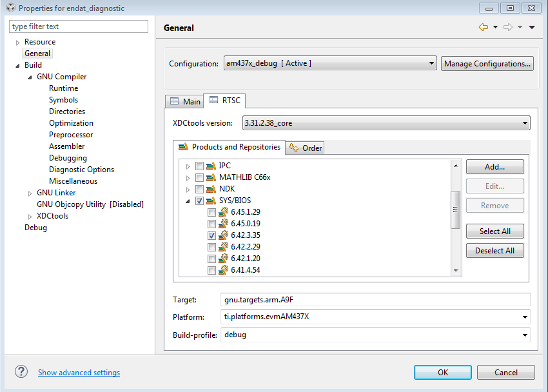Click the products list scroll-down arrow
This screenshot has width=548, height=392.
[x=455, y=270]
